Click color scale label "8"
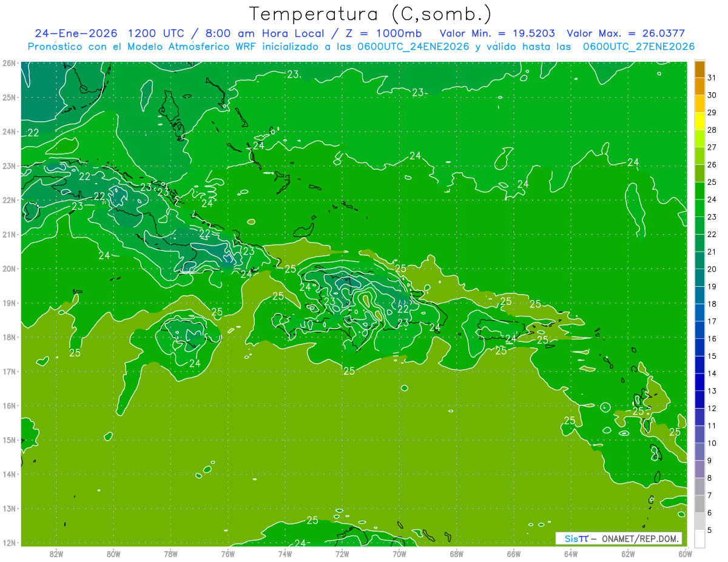Image resolution: width=728 pixels, height=562 pixels. [709, 478]
